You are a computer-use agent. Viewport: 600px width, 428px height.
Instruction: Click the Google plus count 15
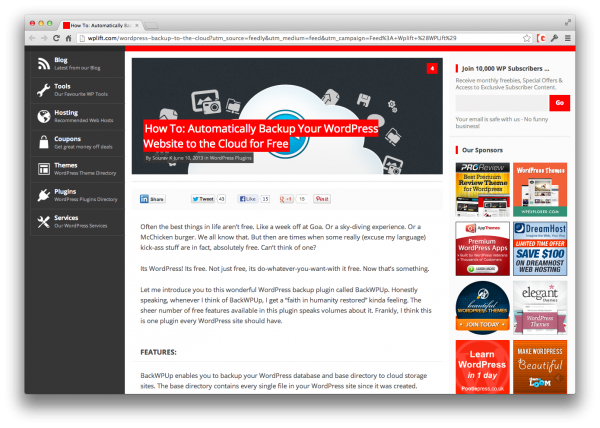pos(302,199)
